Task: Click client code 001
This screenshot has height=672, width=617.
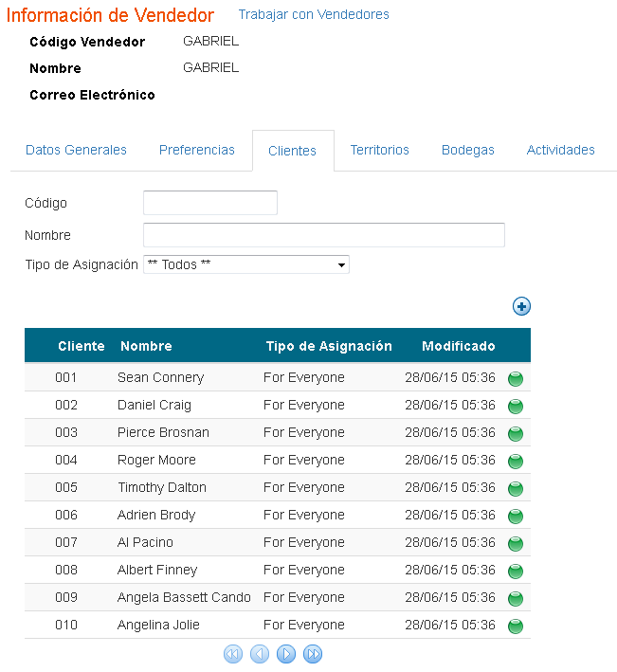Action: (66, 377)
